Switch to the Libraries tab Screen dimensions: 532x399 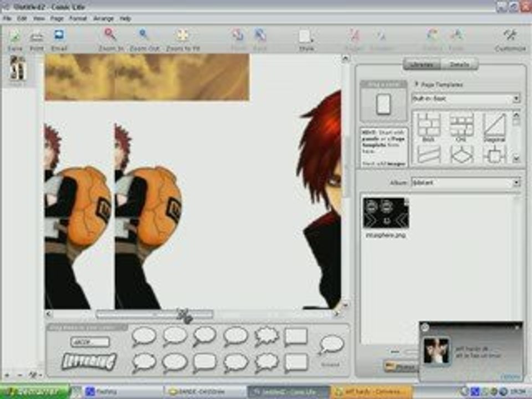(422, 64)
